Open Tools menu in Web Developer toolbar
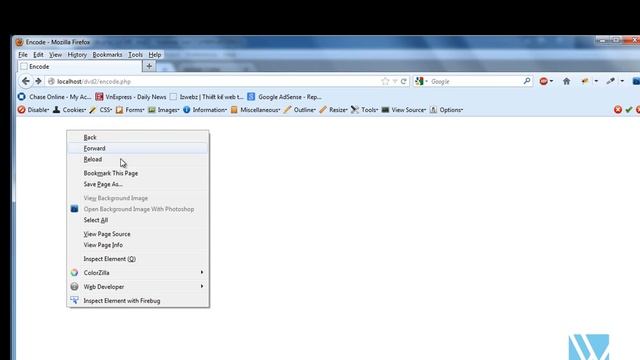 click(365, 110)
